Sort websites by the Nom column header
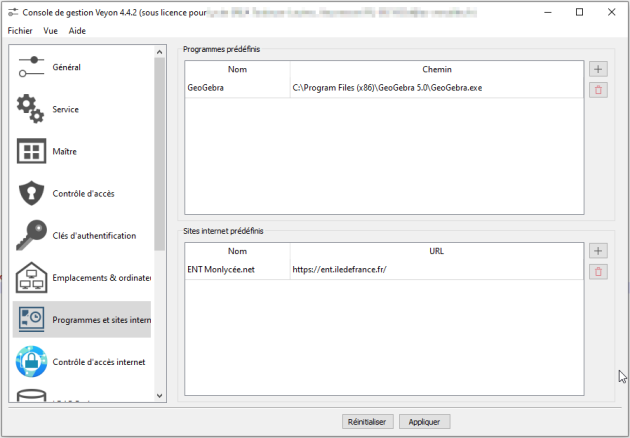 (x=237, y=251)
